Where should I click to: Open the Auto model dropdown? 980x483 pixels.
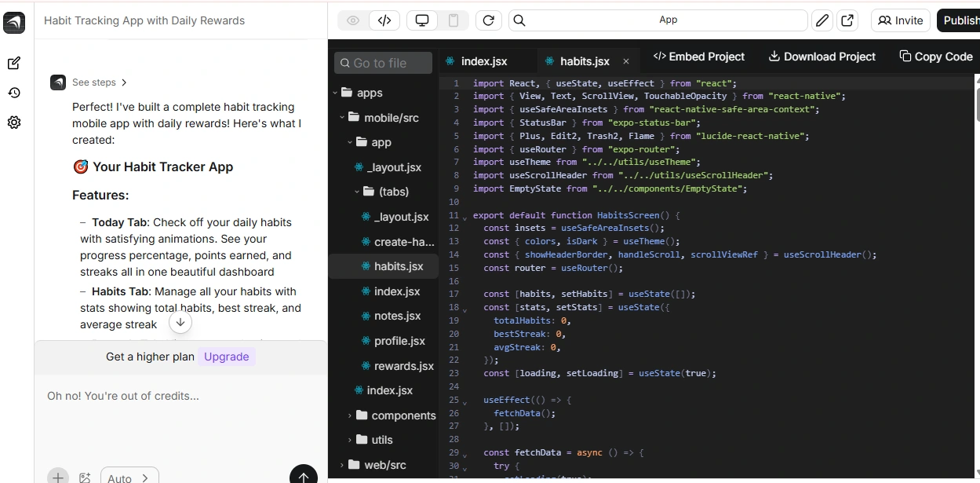(129, 477)
